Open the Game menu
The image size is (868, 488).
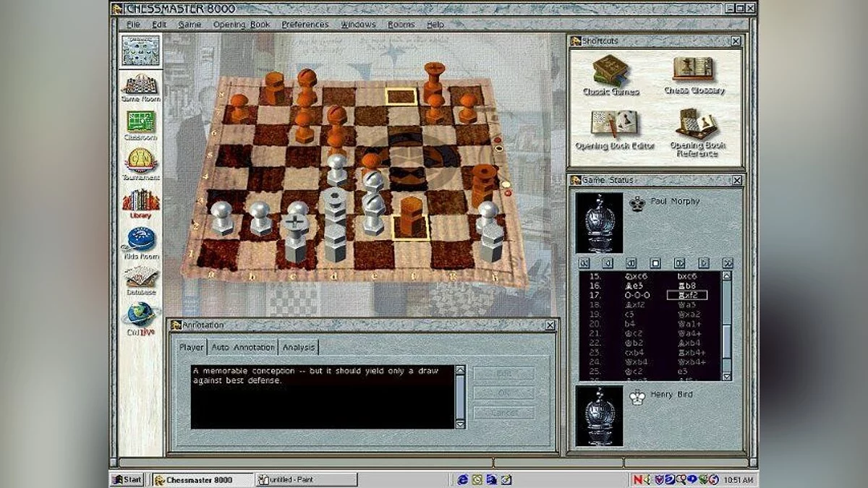pos(190,25)
